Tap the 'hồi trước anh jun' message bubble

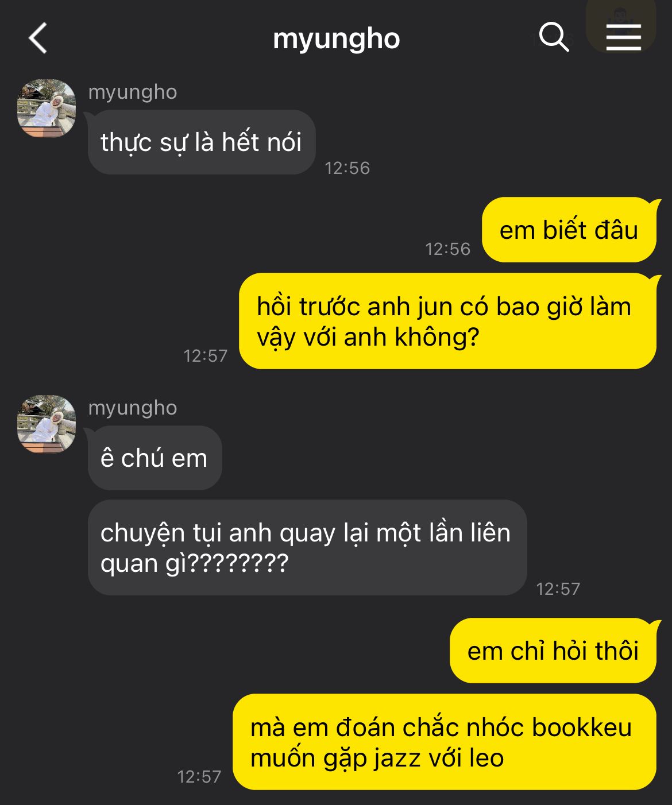click(447, 321)
